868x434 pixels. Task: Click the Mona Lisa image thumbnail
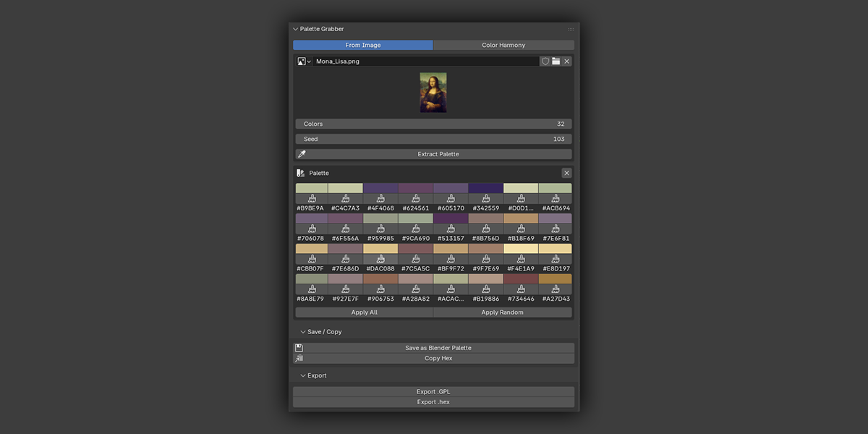tap(433, 92)
